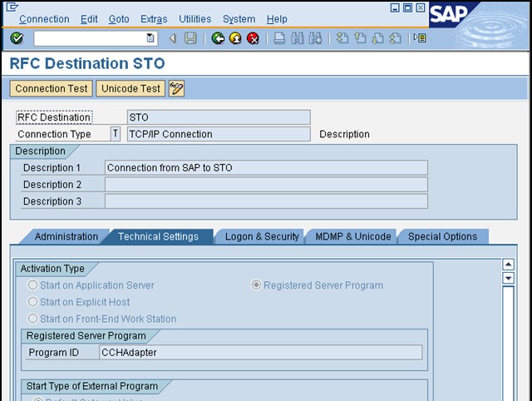Viewport: 532px width, 401px height.
Task: Select Start on Explicit Host option
Action: click(33, 302)
